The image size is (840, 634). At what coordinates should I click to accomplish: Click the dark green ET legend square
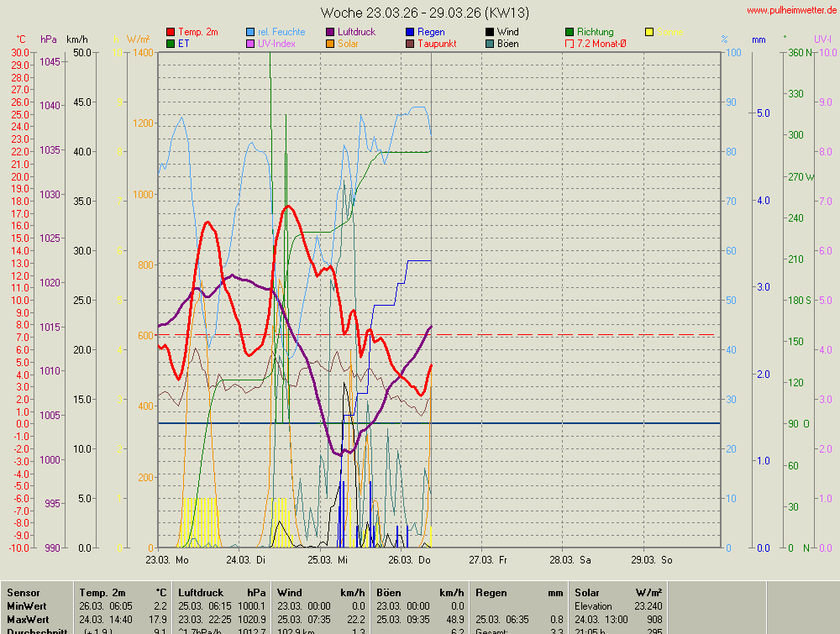(171, 44)
